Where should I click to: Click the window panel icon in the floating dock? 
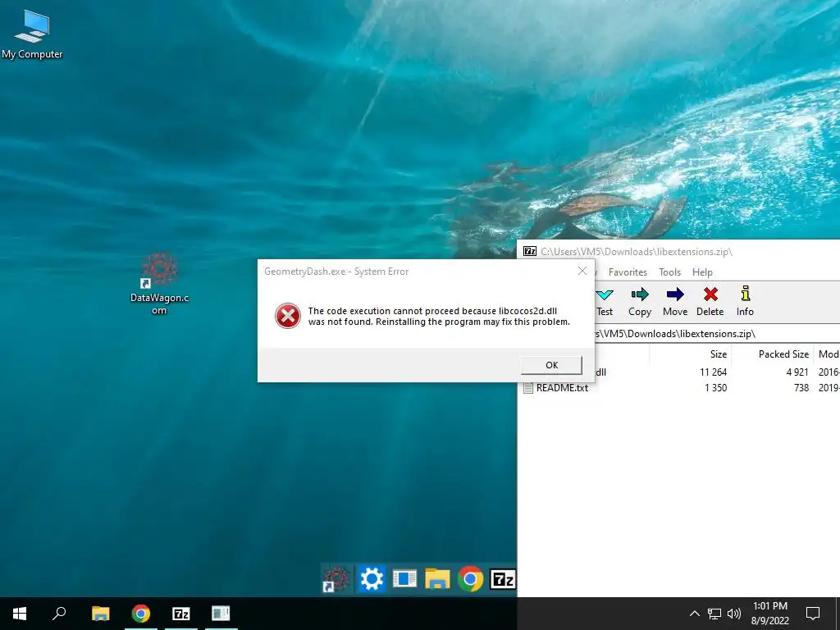[404, 579]
